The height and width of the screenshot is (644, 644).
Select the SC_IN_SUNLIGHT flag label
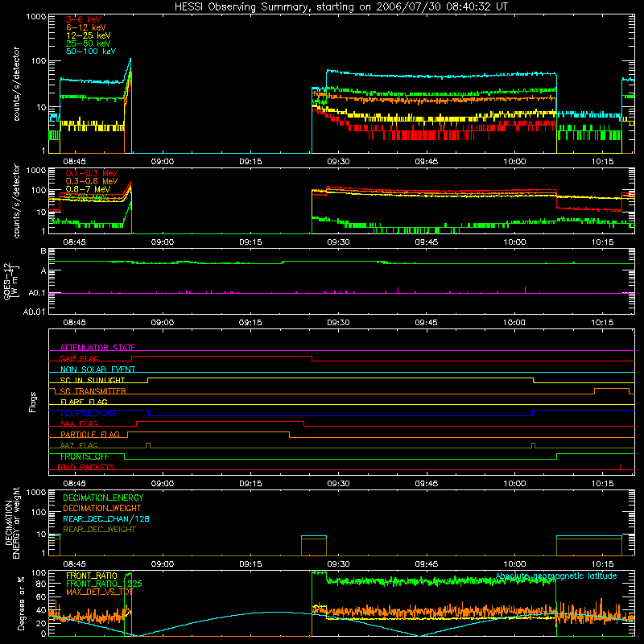(x=93, y=380)
